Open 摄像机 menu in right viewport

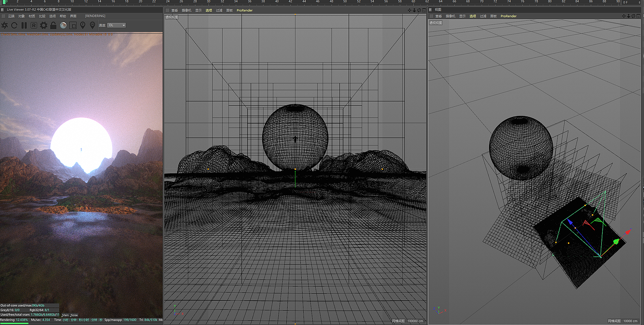pyautogui.click(x=450, y=16)
